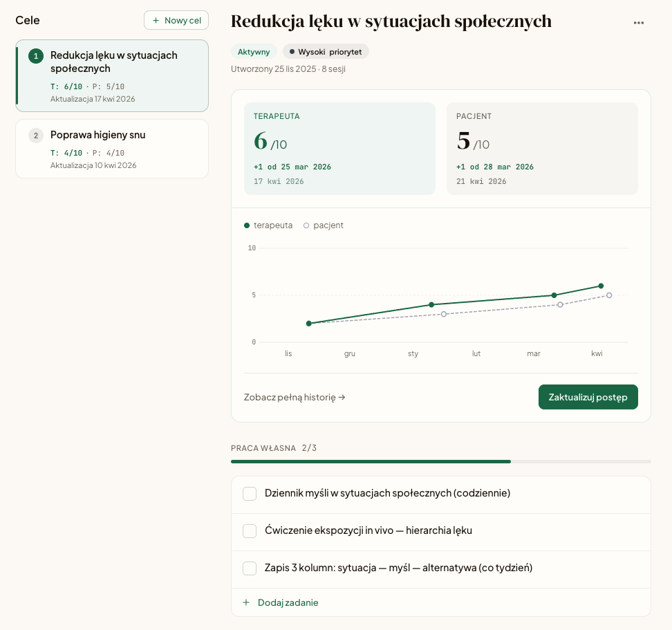The height and width of the screenshot is (630, 672).
Task: Open Zobacz pełną historię link
Action: point(295,397)
